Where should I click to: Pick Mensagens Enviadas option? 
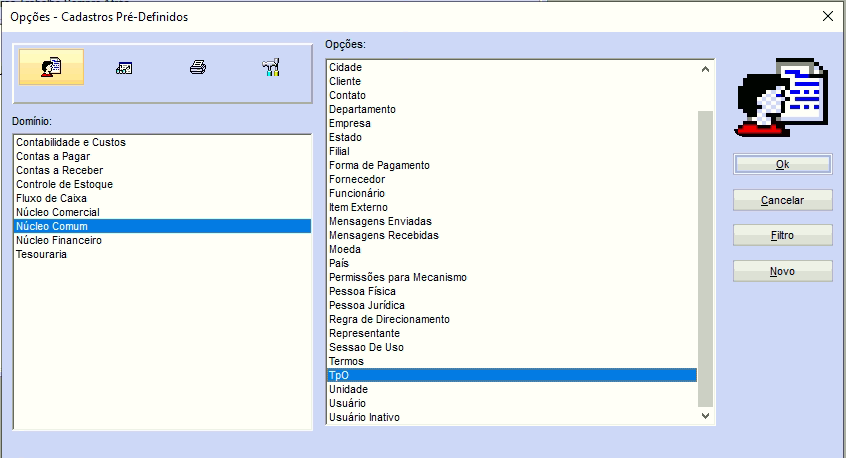[512, 222]
